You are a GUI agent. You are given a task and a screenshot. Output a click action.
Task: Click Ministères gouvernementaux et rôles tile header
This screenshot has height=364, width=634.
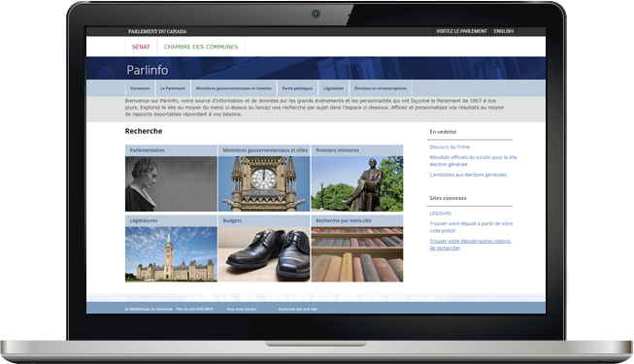pos(264,150)
